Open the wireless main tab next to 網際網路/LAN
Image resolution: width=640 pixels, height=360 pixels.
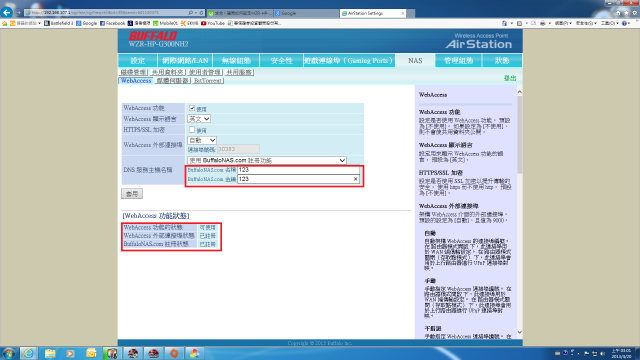(236, 60)
